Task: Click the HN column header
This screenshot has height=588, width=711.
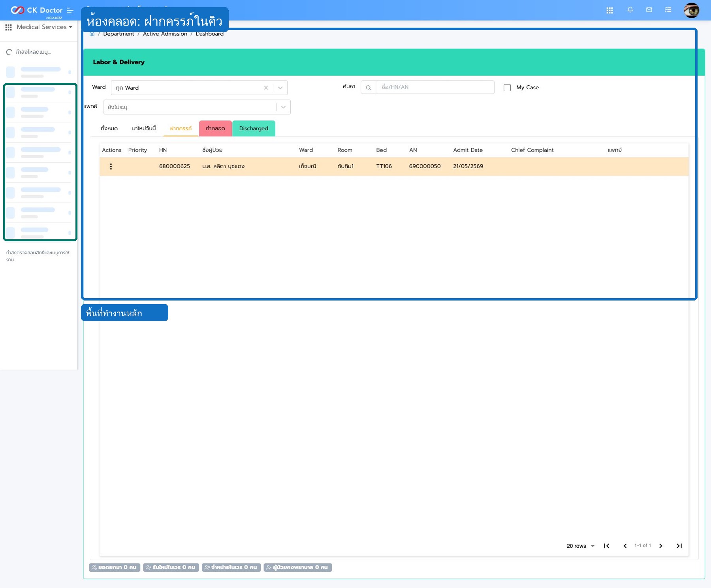Action: tap(163, 150)
